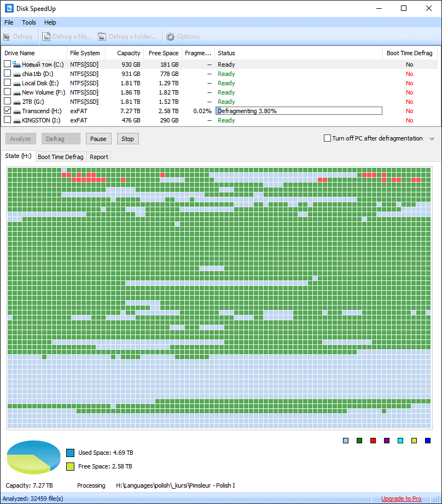Sort by the Status column header
This screenshot has height=504, width=442.
tap(299, 53)
